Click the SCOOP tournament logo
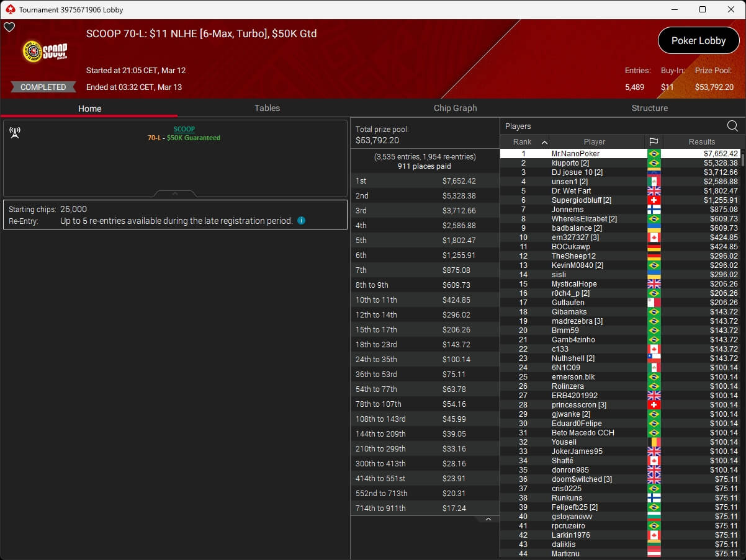This screenshot has height=560, width=746. (x=45, y=51)
